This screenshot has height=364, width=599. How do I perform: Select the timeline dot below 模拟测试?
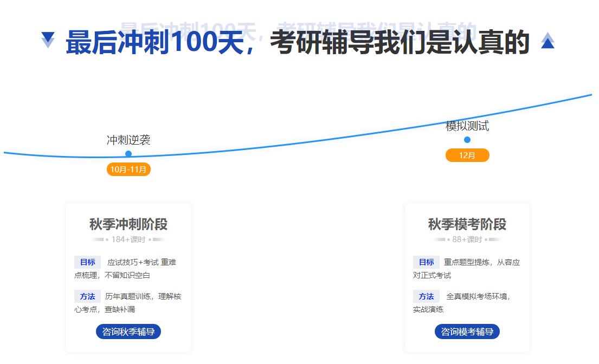tap(467, 140)
